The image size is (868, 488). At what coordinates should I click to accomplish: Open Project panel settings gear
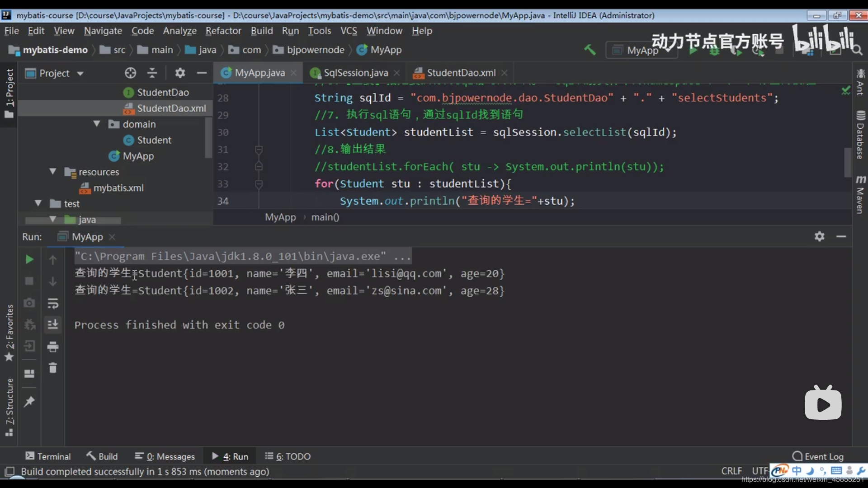click(x=180, y=73)
